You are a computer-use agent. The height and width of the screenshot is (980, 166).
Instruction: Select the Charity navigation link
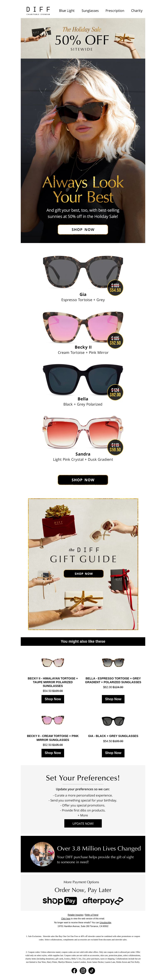(x=137, y=11)
